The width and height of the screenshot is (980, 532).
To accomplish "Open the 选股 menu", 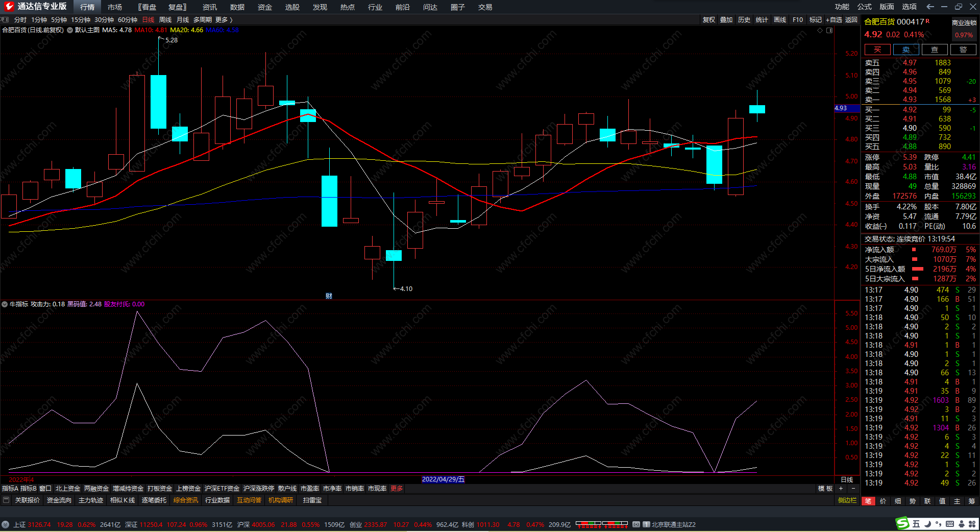I will tap(292, 7).
